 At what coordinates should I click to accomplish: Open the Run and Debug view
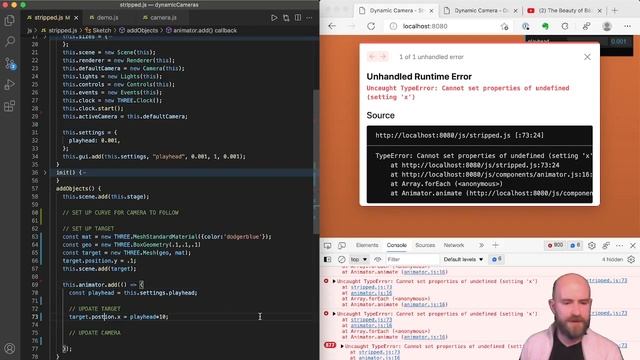[x=9, y=84]
